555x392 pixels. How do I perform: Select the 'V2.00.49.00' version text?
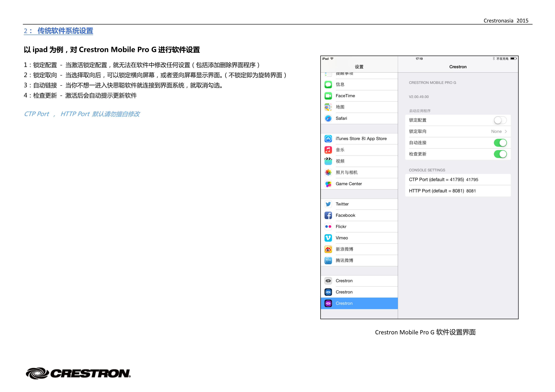click(x=419, y=97)
